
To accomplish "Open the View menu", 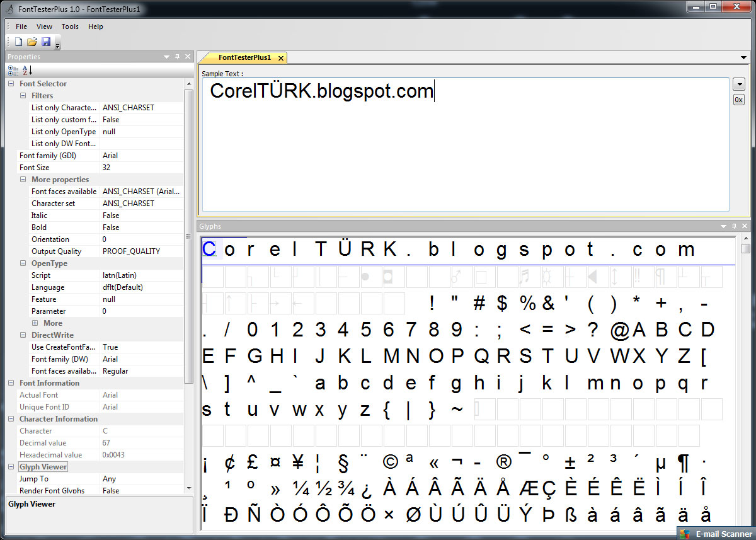I will [45, 26].
